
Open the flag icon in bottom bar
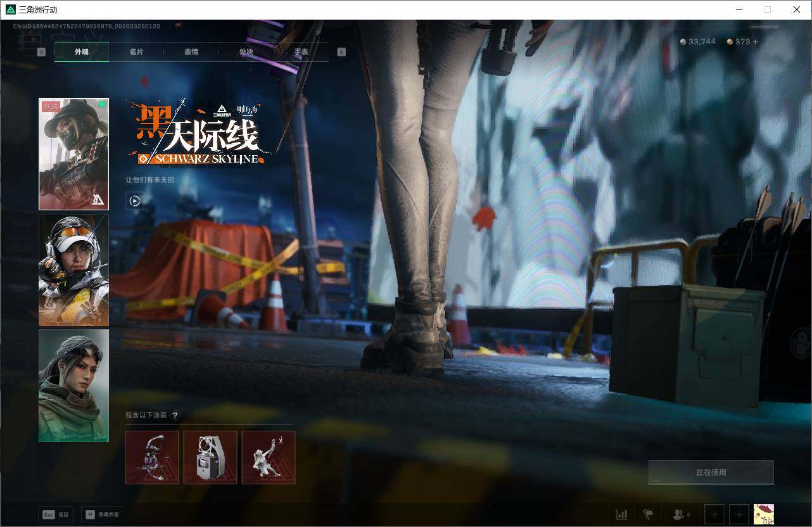pyautogui.click(x=648, y=514)
